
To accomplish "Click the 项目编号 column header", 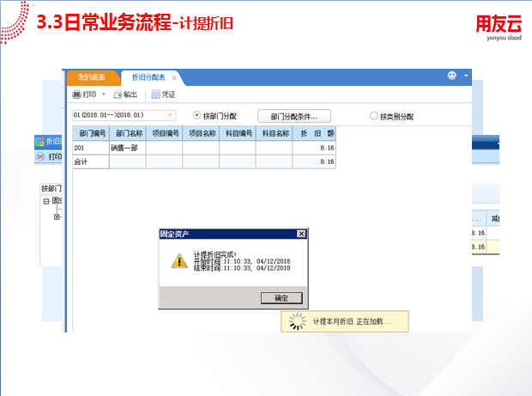I will coord(164,133).
